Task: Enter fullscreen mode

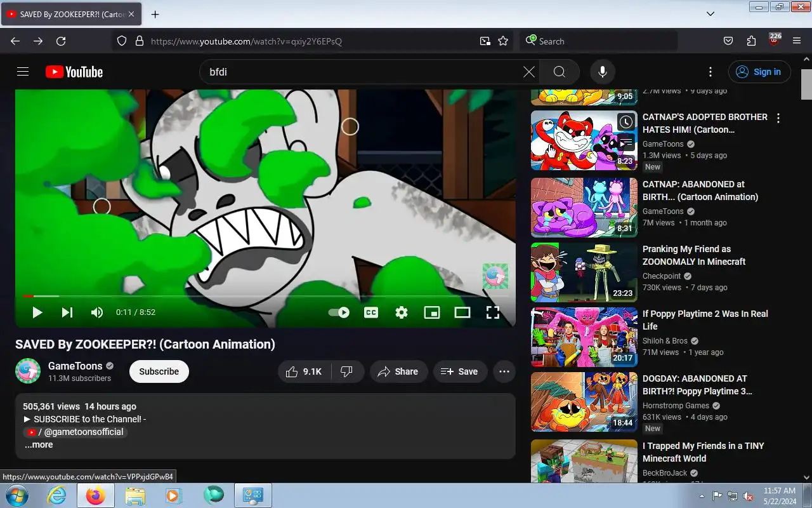Action: click(493, 312)
